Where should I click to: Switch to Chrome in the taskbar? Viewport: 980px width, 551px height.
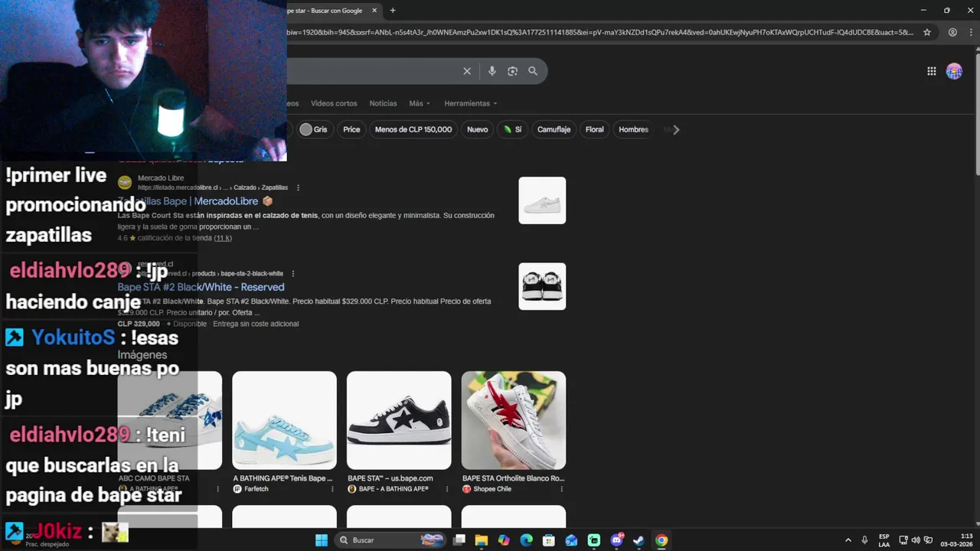(661, 540)
